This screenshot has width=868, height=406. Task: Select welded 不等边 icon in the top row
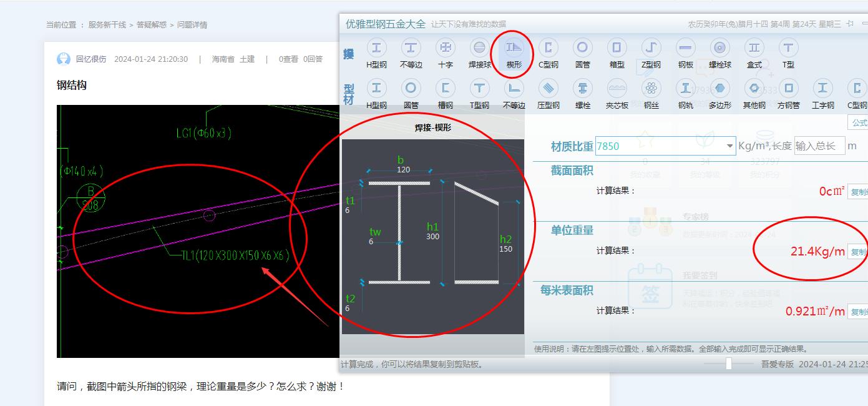point(411,53)
